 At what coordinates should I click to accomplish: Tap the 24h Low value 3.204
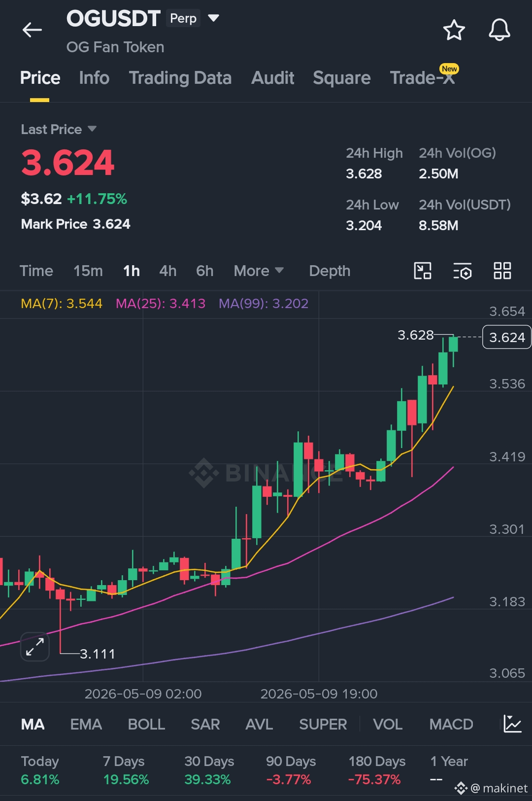click(x=364, y=225)
